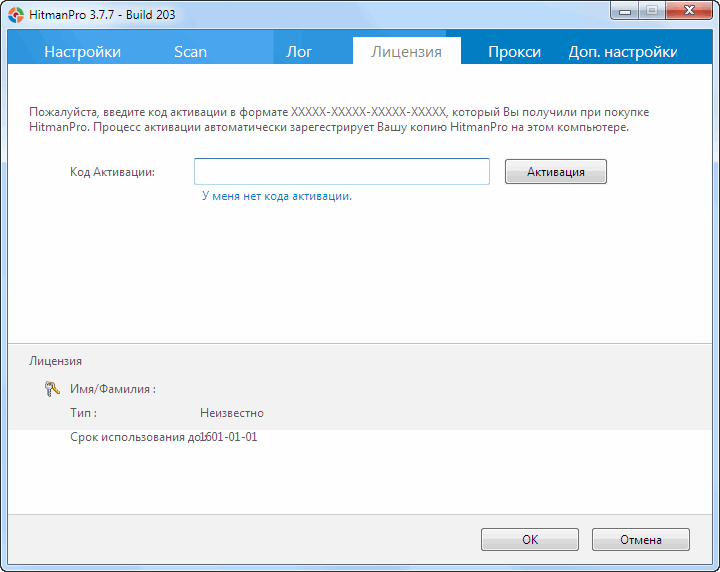Viewport: 720px width, 572px height.
Task: Click the Лицензия section heading
Action: coord(56,361)
